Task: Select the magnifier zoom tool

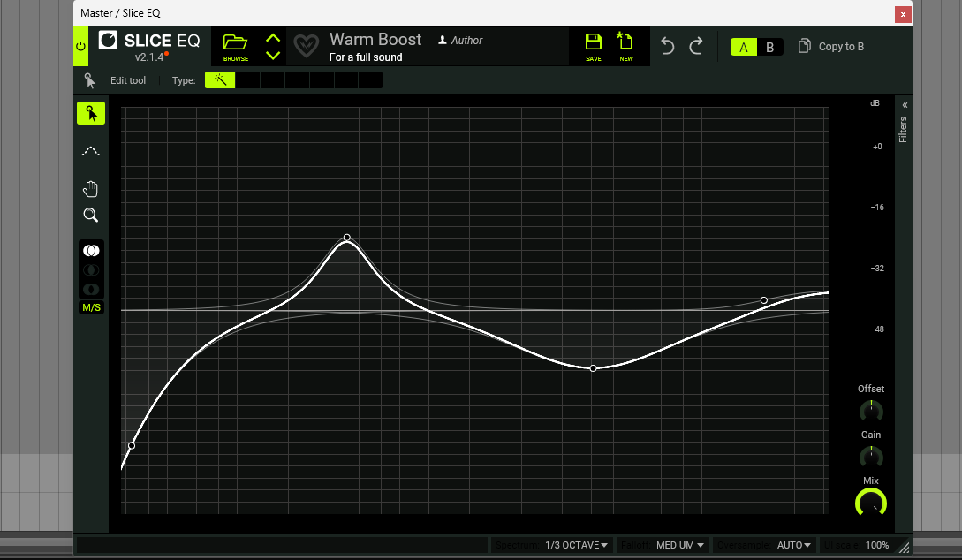Action: tap(91, 215)
